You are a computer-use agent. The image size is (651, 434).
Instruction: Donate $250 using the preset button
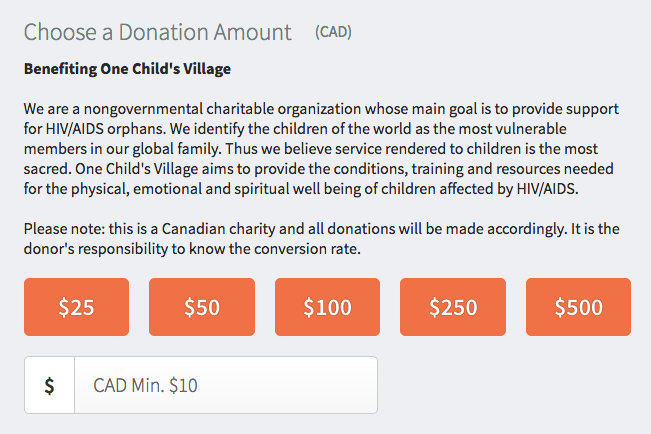[x=453, y=307]
